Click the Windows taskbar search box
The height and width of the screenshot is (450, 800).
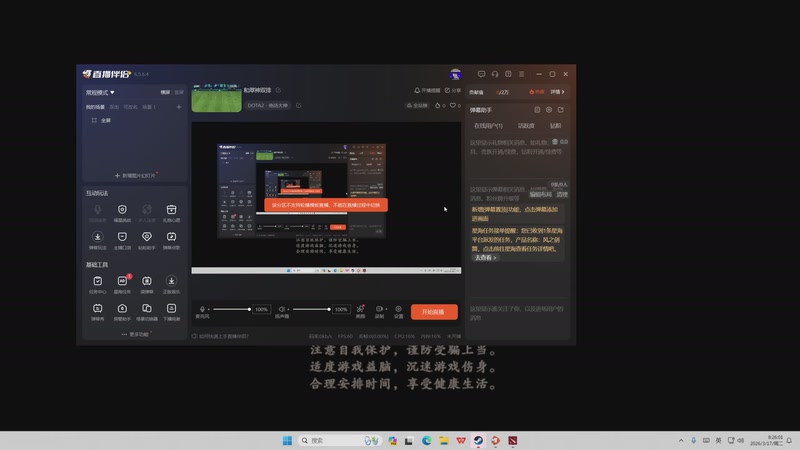coord(340,440)
